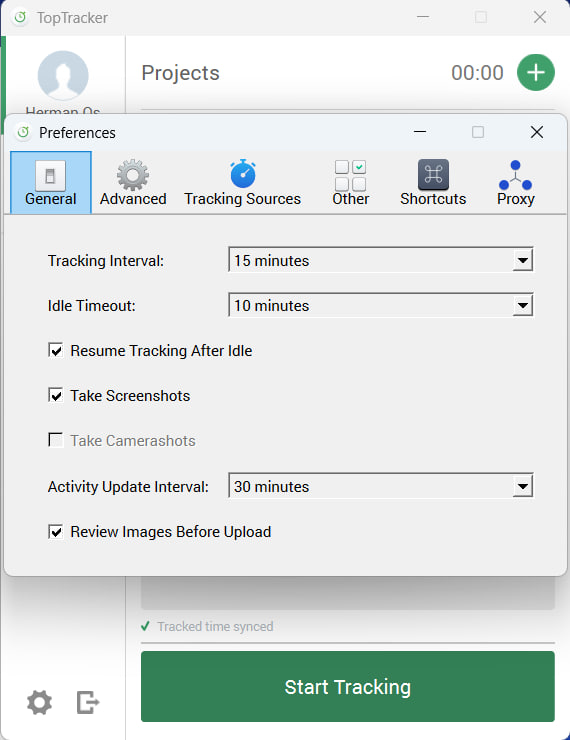Open the Tracking Sources stopwatch tab
Viewport: 570px width, 740px height.
click(x=243, y=183)
